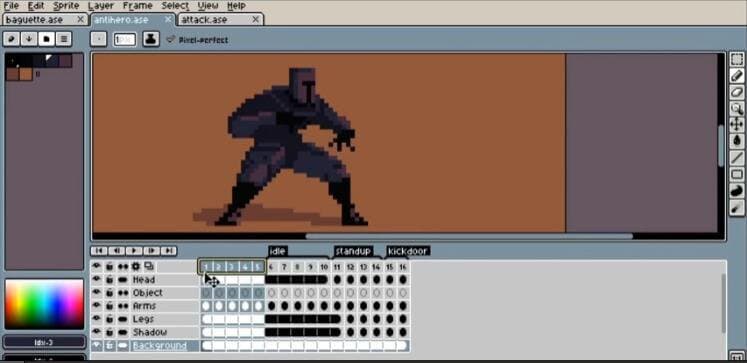This screenshot has height=363, width=747.
Task: Click the edit palette pencil button
Action: click(11, 39)
